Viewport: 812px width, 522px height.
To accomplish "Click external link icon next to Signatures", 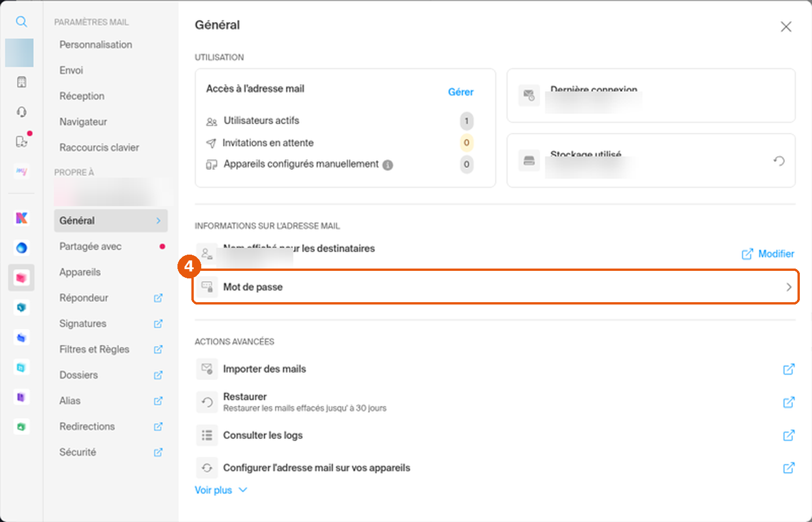I will tap(158, 324).
